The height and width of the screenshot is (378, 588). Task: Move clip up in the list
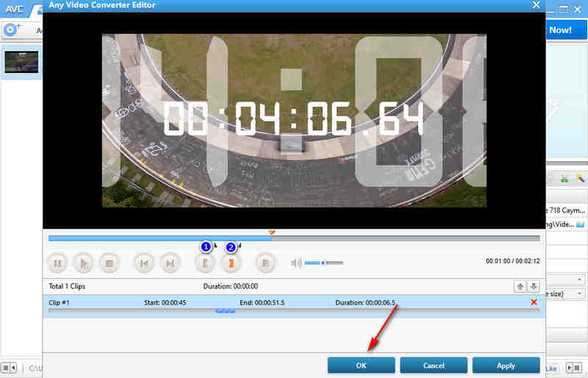(520, 287)
